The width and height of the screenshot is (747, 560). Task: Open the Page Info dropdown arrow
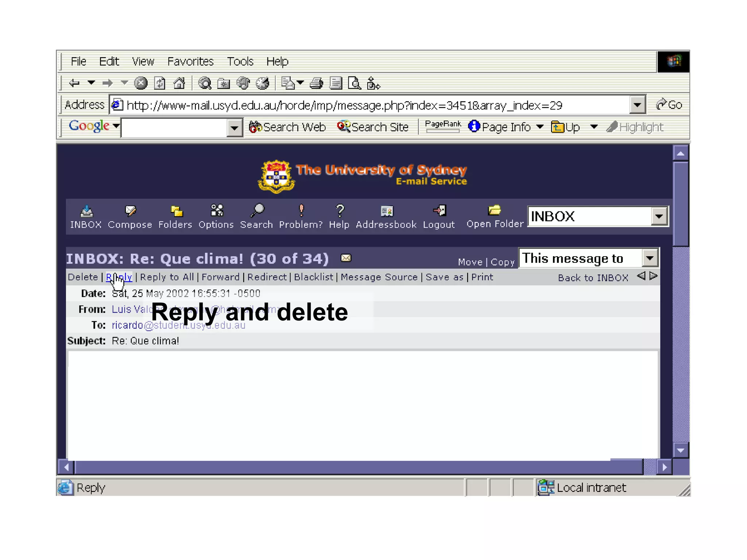[x=540, y=127]
